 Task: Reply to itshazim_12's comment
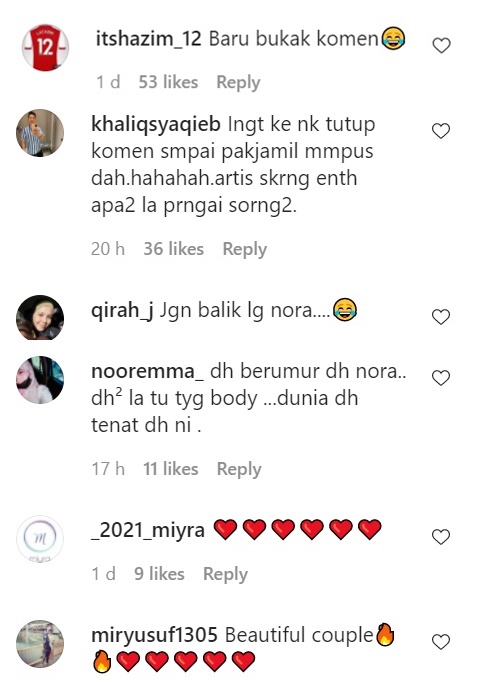pos(238,82)
